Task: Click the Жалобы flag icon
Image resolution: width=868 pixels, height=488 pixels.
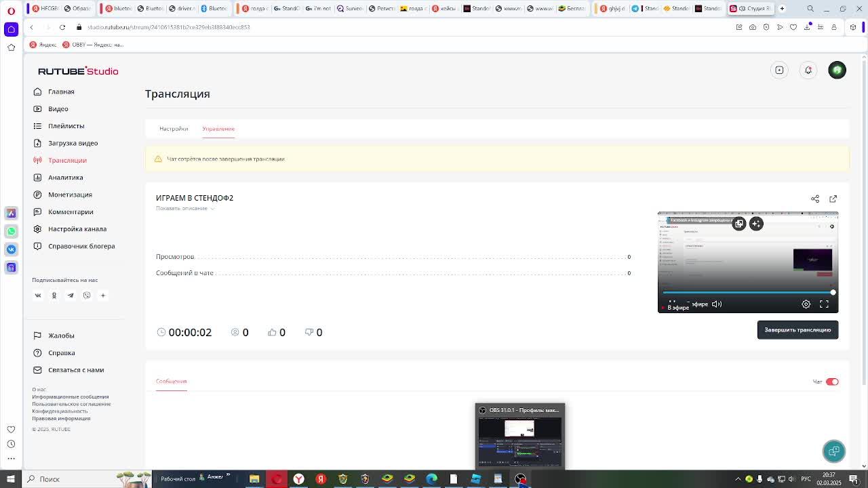Action: [x=37, y=335]
